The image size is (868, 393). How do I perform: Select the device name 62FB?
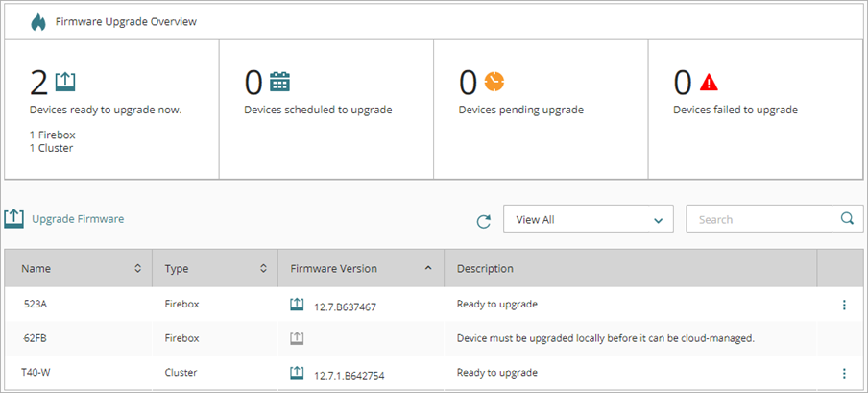35,337
